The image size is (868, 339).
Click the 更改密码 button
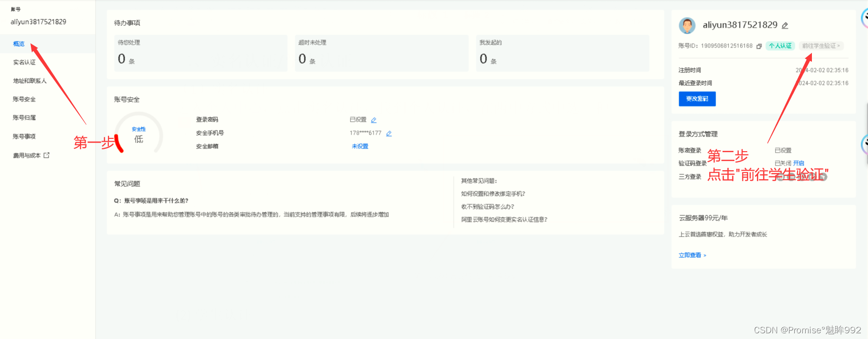697,99
